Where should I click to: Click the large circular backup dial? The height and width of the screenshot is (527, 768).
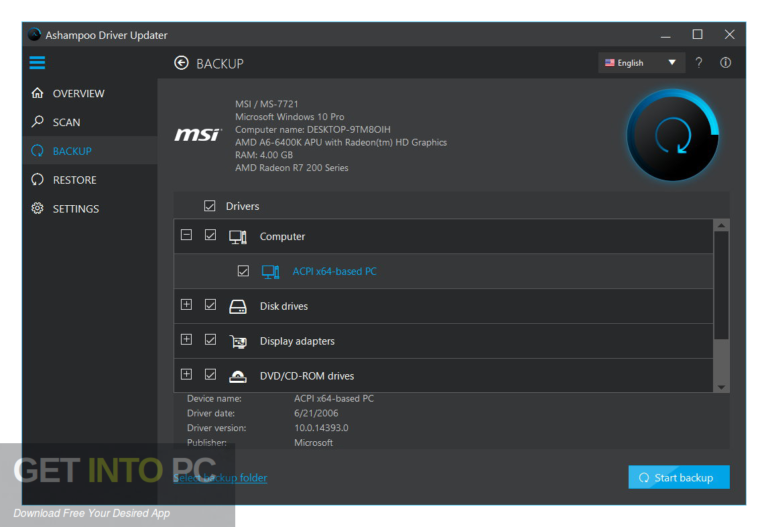(672, 135)
